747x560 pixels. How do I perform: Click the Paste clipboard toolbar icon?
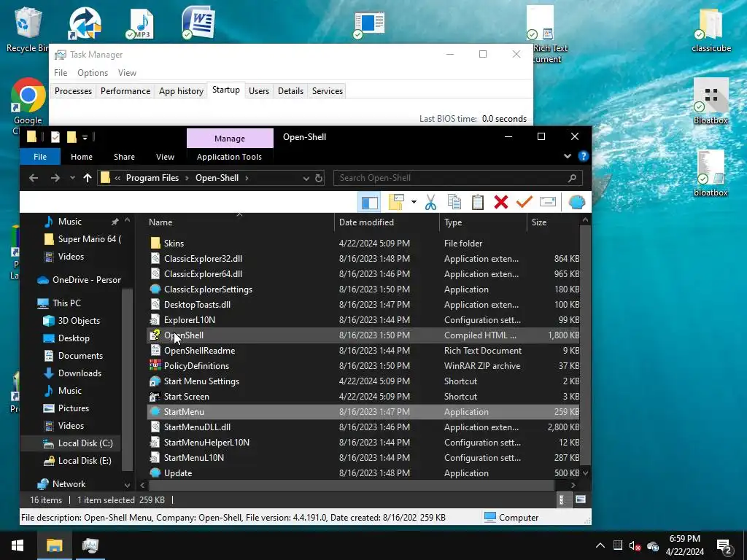478,203
